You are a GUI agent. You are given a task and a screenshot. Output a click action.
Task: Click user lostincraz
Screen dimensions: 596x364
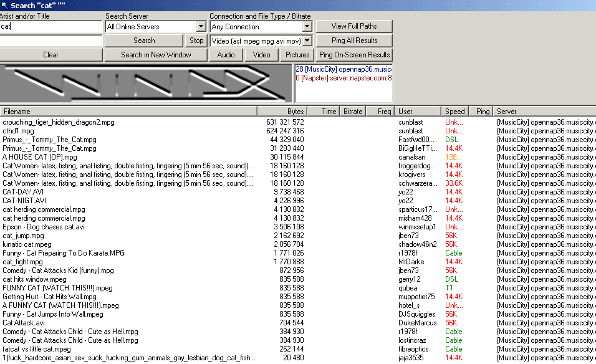click(412, 341)
